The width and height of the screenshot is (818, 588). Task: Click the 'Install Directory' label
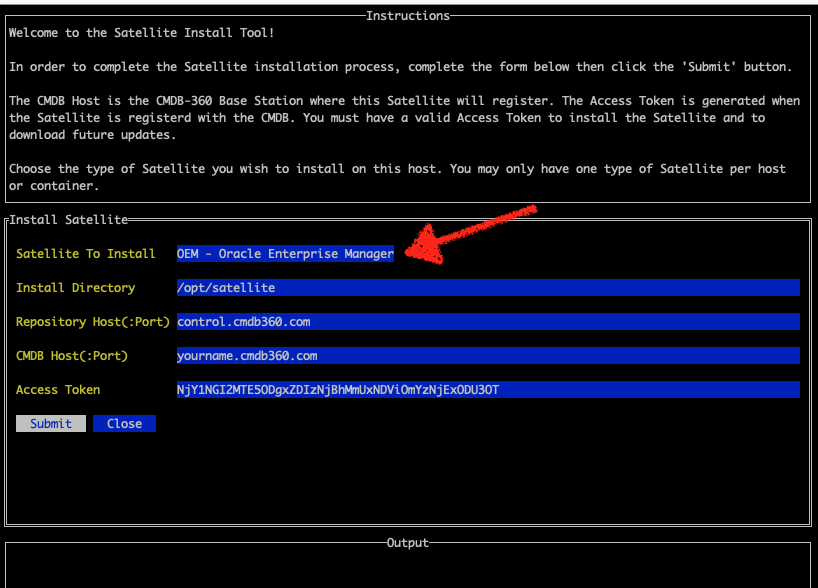point(76,287)
